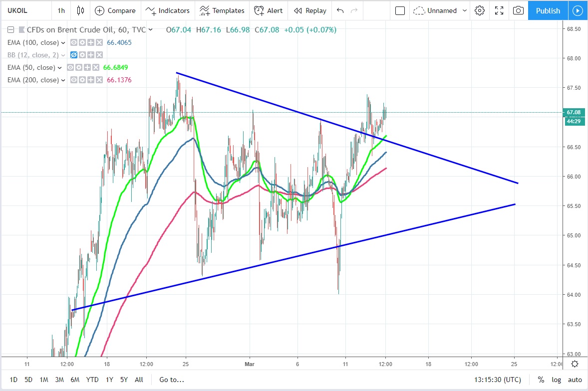The height and width of the screenshot is (391, 588).
Task: Redo the last undone action
Action: coord(353,10)
